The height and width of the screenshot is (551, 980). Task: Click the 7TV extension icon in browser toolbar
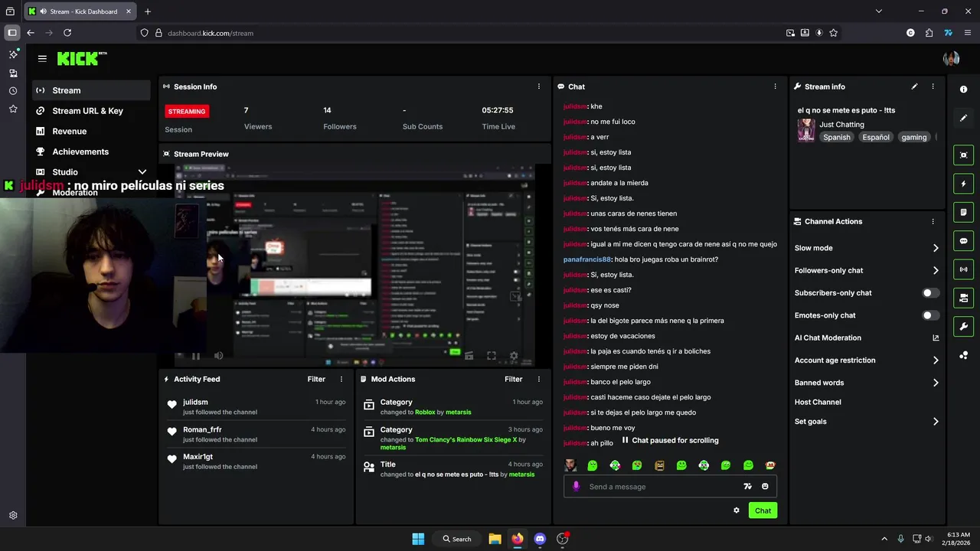coord(948,33)
